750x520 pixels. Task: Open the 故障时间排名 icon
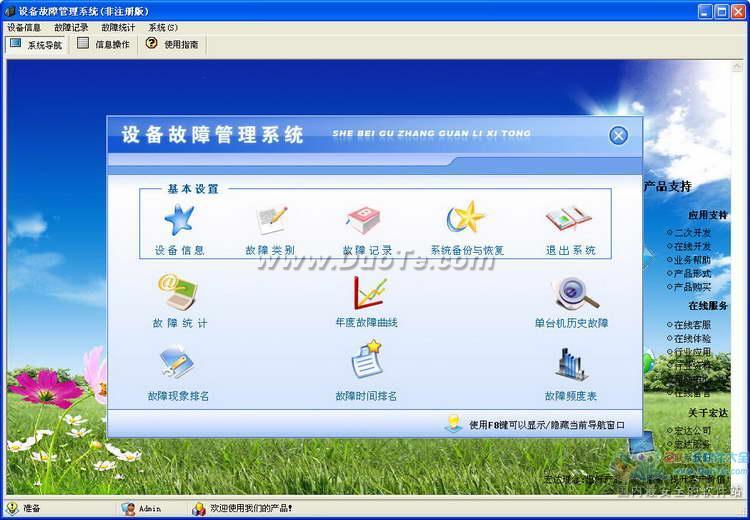pos(366,362)
